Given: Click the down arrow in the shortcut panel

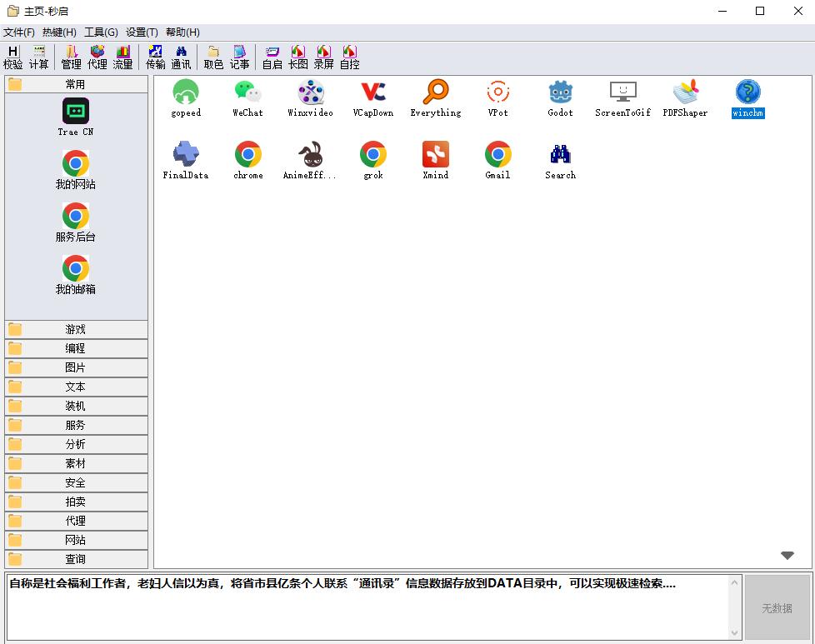Looking at the screenshot, I should click(x=787, y=556).
